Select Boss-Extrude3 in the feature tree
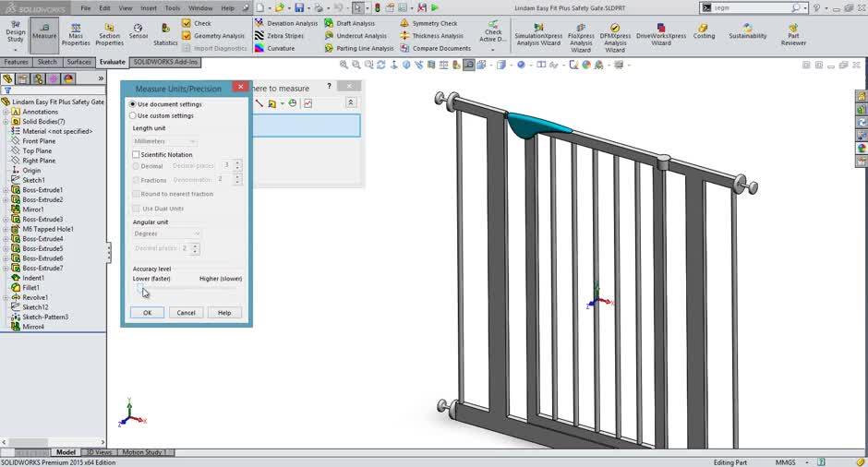 coord(42,220)
